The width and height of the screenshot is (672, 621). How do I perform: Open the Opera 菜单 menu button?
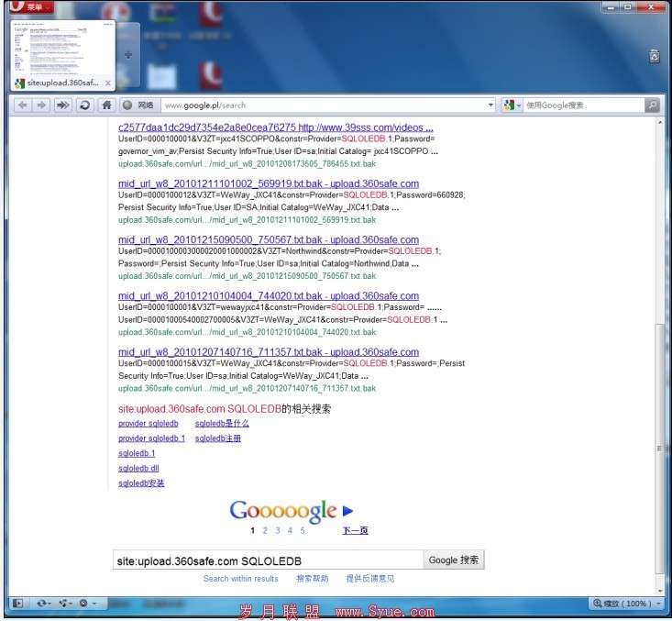pos(31,6)
